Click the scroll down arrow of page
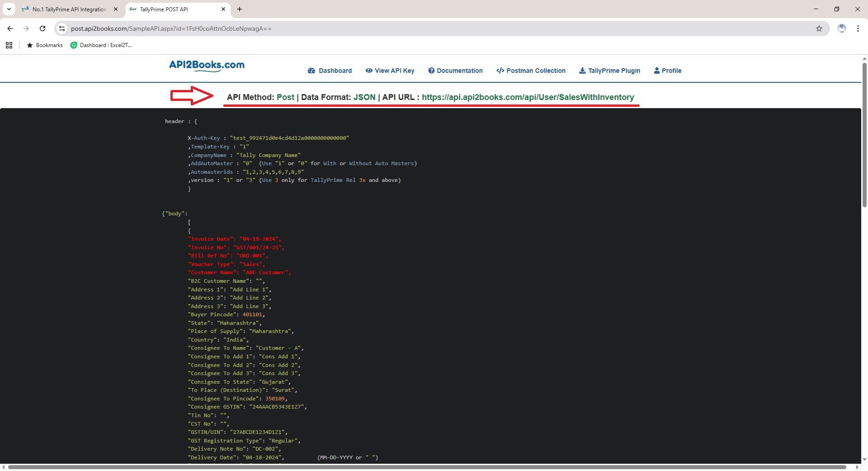This screenshot has height=471, width=868. pyautogui.click(x=864, y=460)
